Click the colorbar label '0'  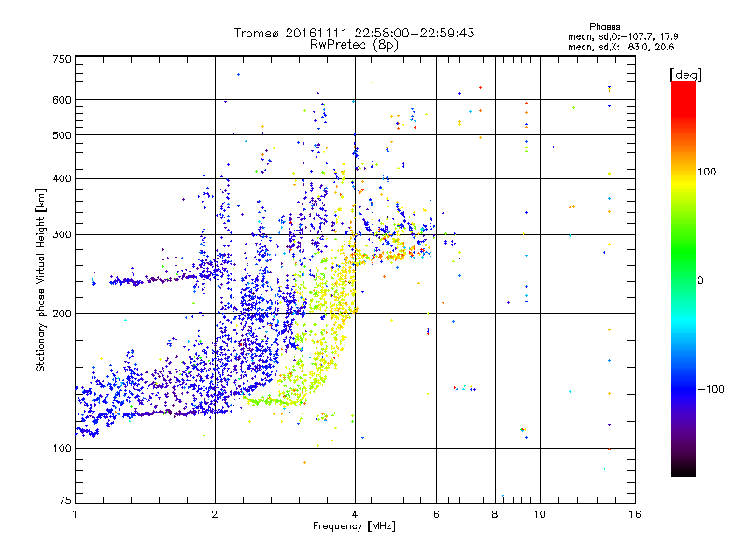[700, 281]
